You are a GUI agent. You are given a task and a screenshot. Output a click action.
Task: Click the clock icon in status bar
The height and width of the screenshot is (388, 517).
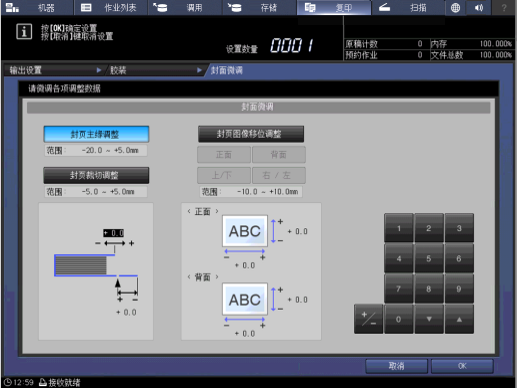(8, 382)
